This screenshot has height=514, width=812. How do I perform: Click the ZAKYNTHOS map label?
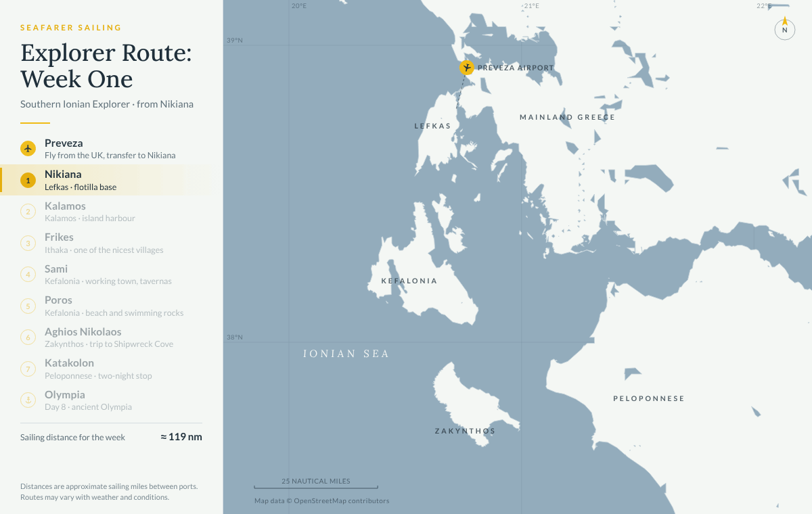pos(465,431)
